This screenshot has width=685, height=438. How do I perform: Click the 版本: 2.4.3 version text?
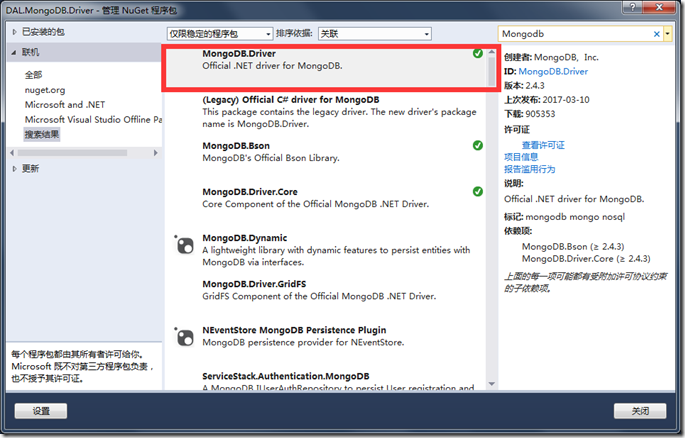(524, 86)
